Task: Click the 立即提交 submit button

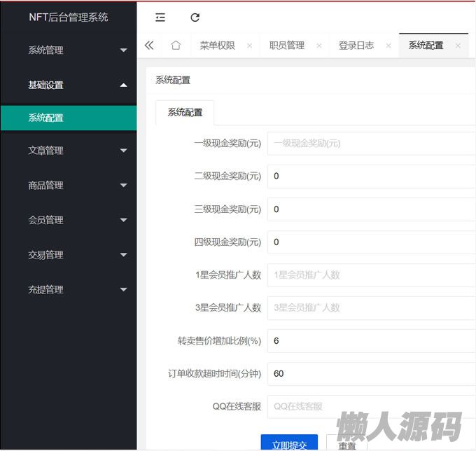Action: (x=289, y=444)
